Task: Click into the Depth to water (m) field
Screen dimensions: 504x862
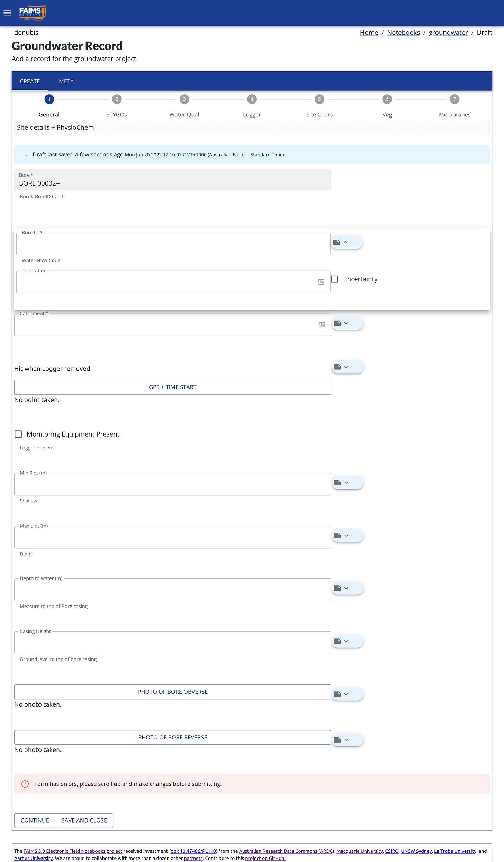Action: (x=173, y=590)
